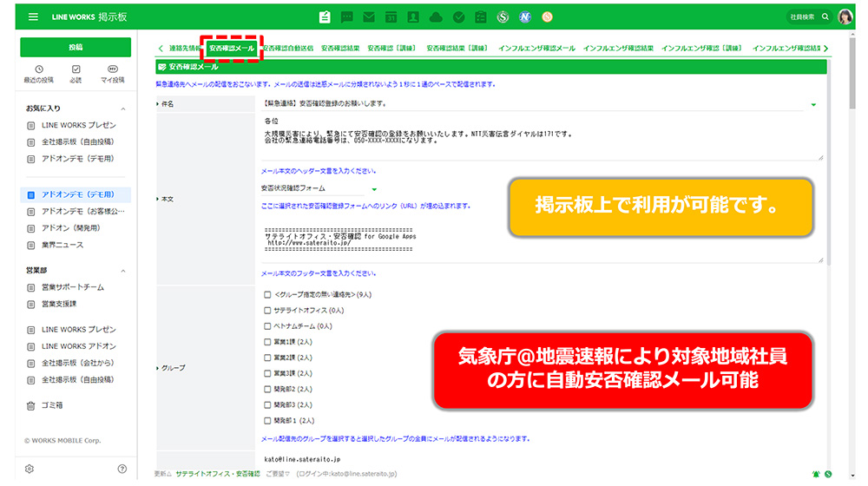Check the 営業3課 (2人) box
Screen dimensions: 868x486
(x=267, y=374)
